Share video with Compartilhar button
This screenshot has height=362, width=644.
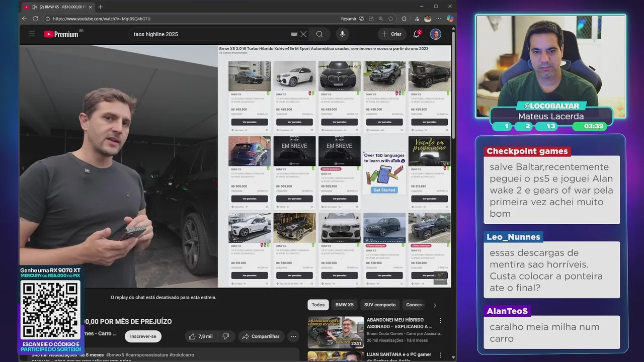[x=261, y=336]
